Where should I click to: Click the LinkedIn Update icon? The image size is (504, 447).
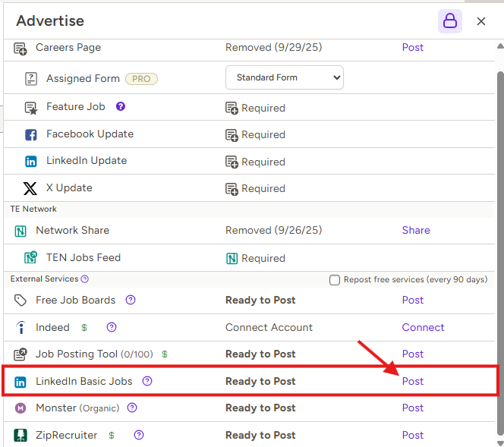pyautogui.click(x=31, y=162)
